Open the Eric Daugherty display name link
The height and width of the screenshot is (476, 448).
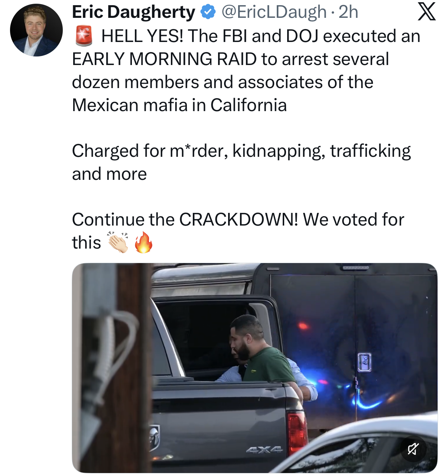(x=133, y=12)
